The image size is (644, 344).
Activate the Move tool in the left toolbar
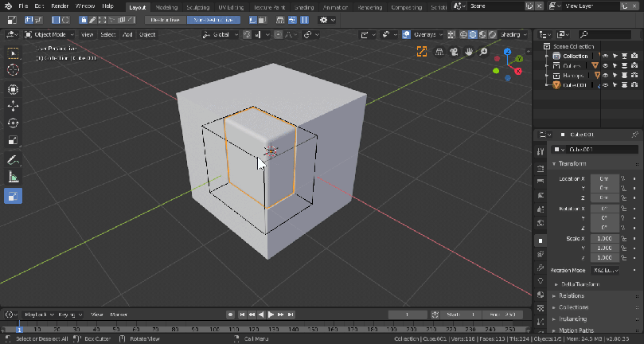coord(13,106)
